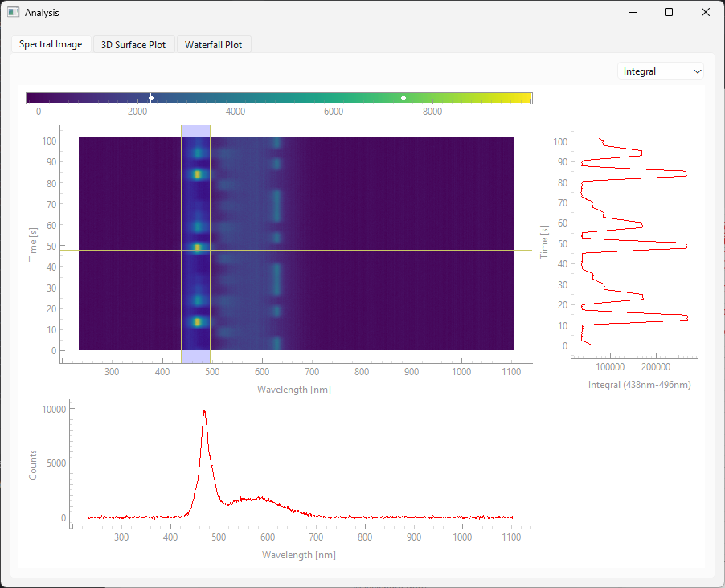Click the yellow end of the colorbar gradient
Image resolution: width=725 pixels, height=588 pixels.
tap(526, 98)
